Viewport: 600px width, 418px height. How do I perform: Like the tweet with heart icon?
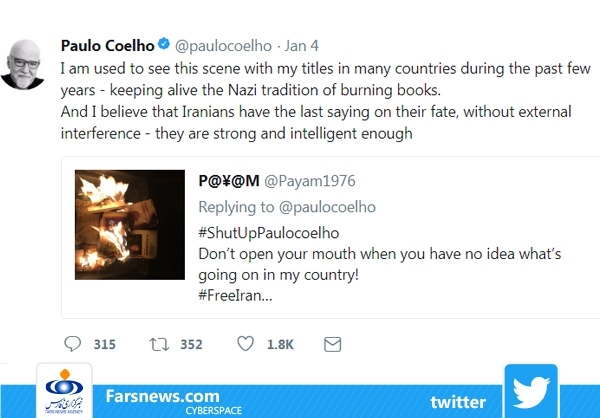pyautogui.click(x=245, y=343)
